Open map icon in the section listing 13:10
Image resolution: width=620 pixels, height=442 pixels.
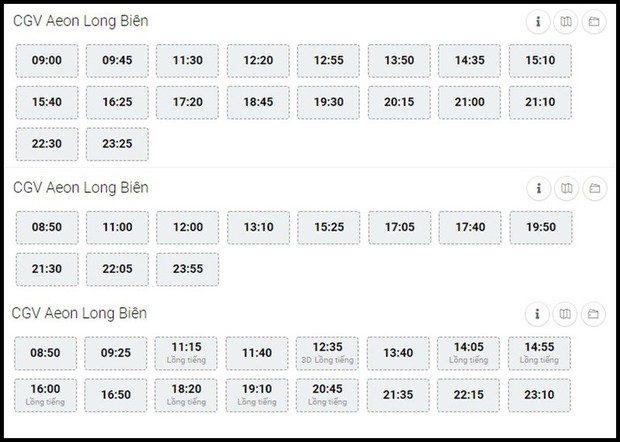point(567,189)
